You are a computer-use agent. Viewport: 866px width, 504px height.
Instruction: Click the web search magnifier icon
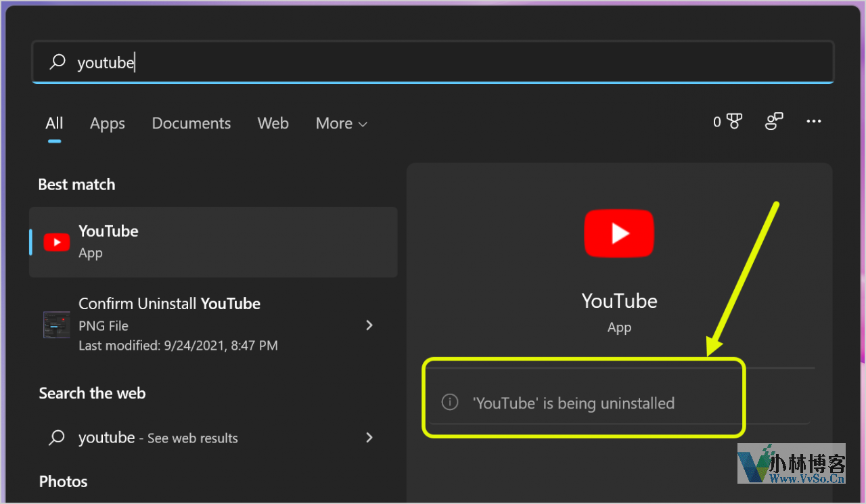click(x=57, y=438)
